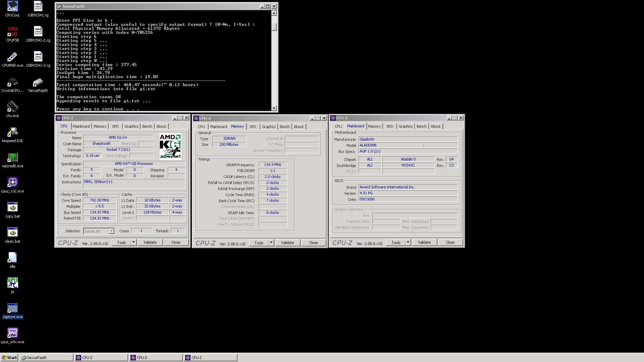644x362 pixels.
Task: Select the capture.exe desktop icon
Action: pyautogui.click(x=12, y=308)
